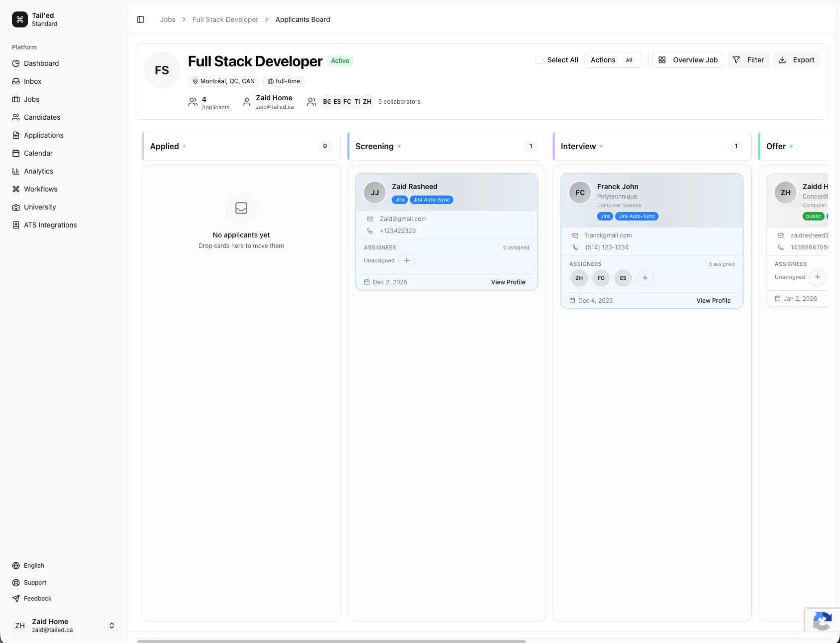Click the globe icon next to English
This screenshot has height=643, width=840.
click(16, 566)
